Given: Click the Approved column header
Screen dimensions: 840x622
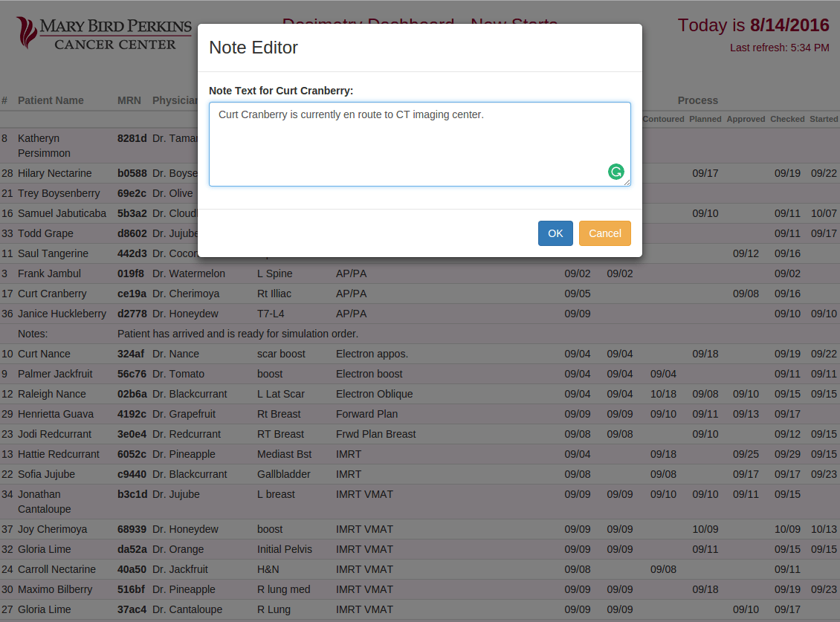Looking at the screenshot, I should click(x=746, y=119).
